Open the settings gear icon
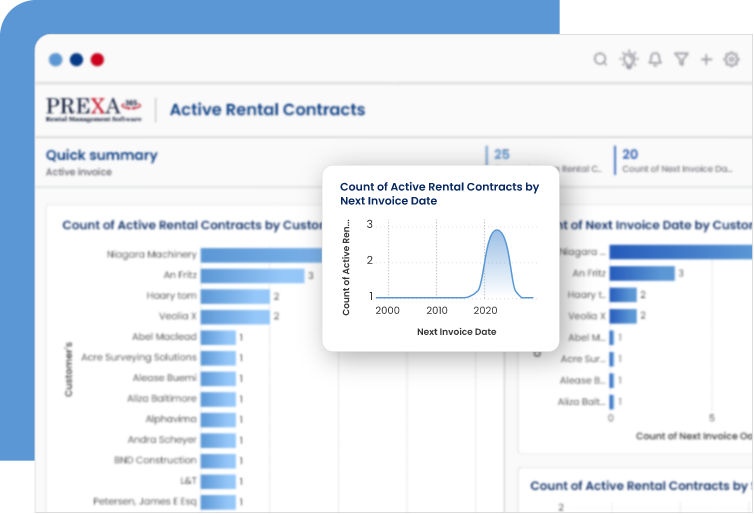Viewport: 754px width, 514px height. [x=731, y=60]
